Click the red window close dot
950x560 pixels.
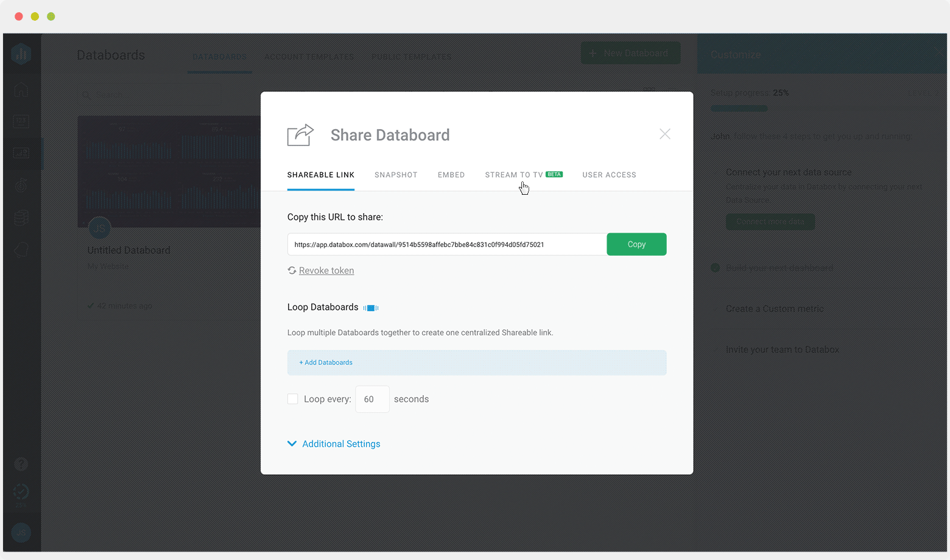pyautogui.click(x=19, y=16)
